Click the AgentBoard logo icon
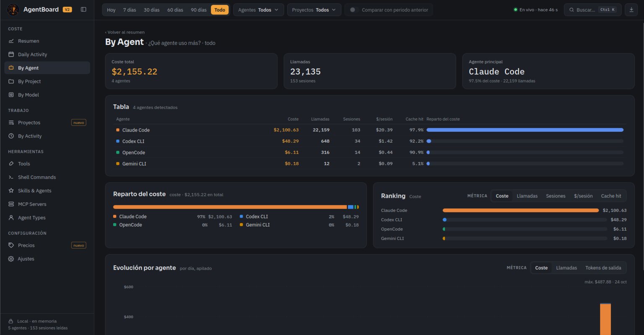644x335 pixels. coord(13,9)
